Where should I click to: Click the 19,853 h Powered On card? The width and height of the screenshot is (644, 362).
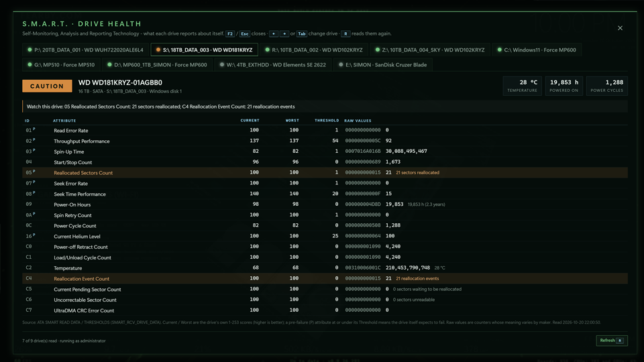(x=564, y=86)
